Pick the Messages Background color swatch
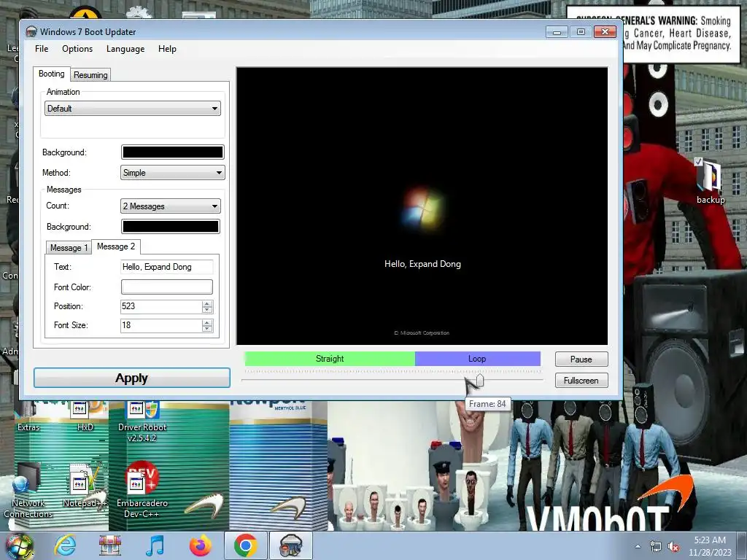Screen dimensions: 747x560 pyautogui.click(x=171, y=227)
